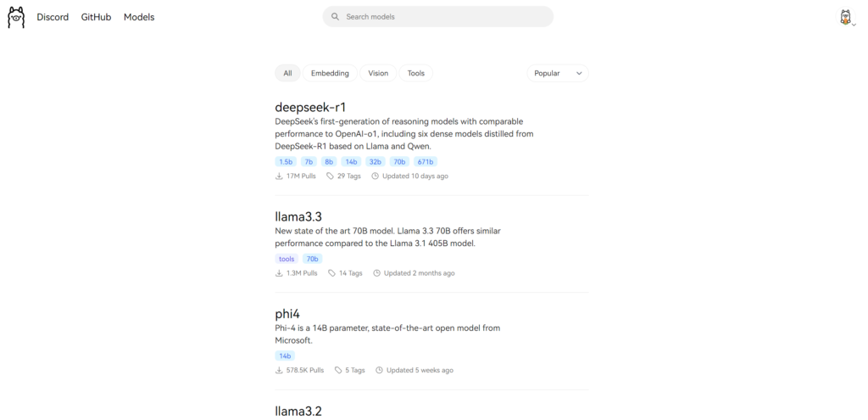Click the tag icon beside 5 Tags

coord(338,371)
